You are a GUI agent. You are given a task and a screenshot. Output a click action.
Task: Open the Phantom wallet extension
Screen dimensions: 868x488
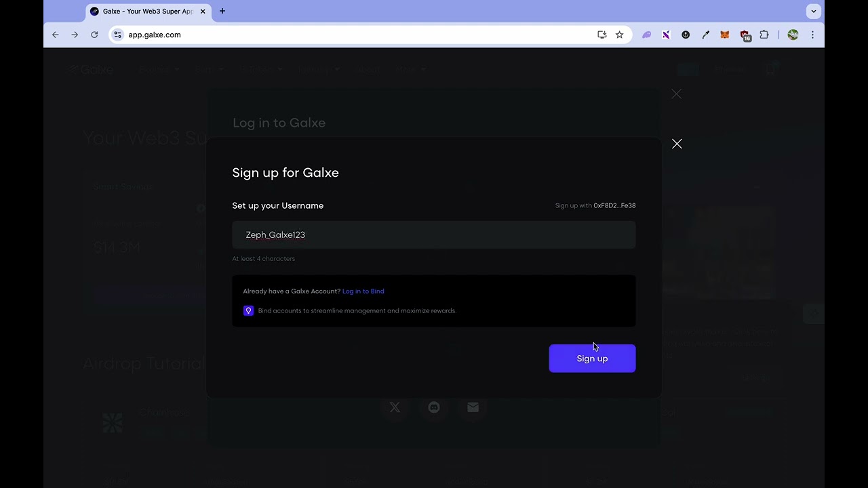646,35
